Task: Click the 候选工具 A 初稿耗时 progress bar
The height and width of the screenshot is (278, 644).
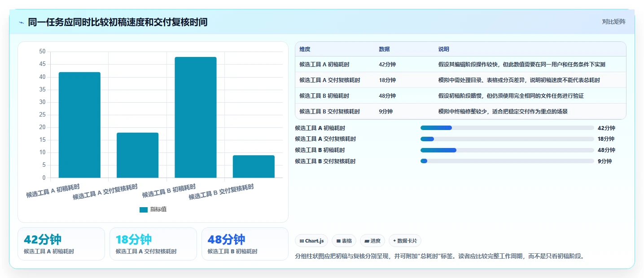Action: pyautogui.click(x=507, y=128)
